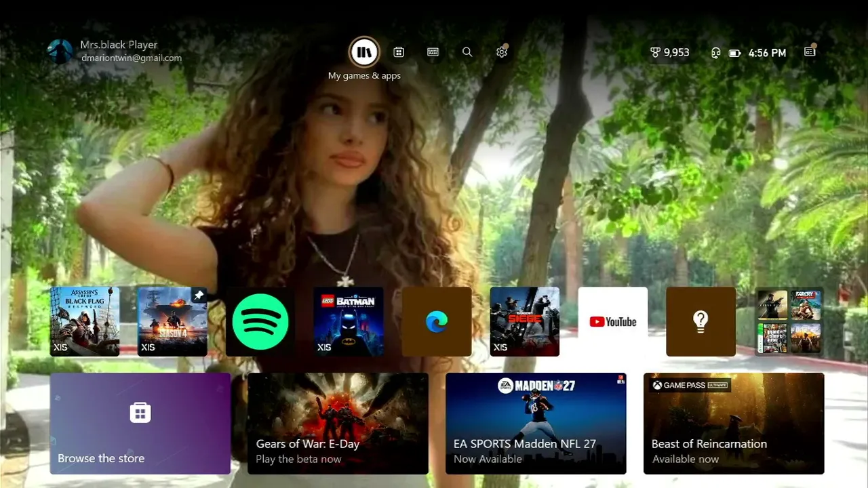Select the 9,953 Gamerscore value

point(676,53)
